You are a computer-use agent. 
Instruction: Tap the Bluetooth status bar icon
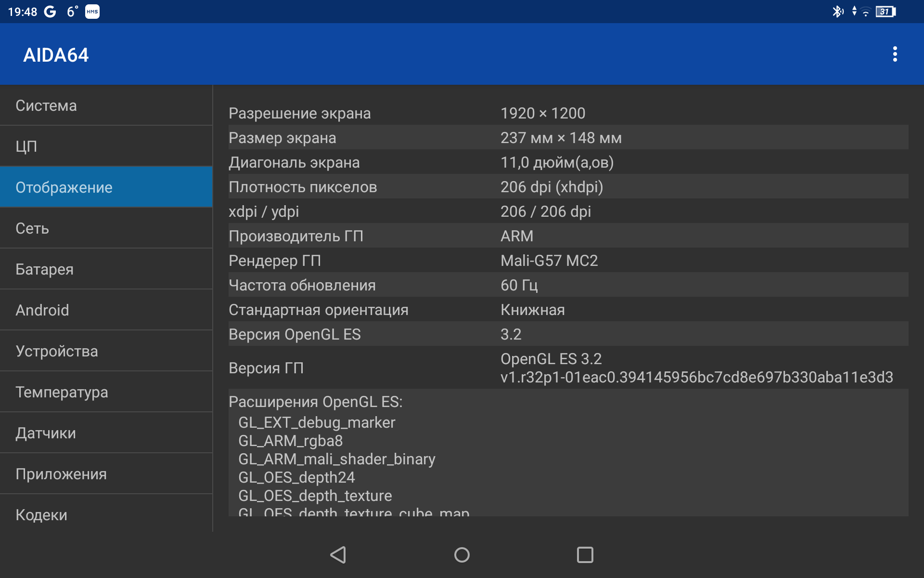click(837, 12)
